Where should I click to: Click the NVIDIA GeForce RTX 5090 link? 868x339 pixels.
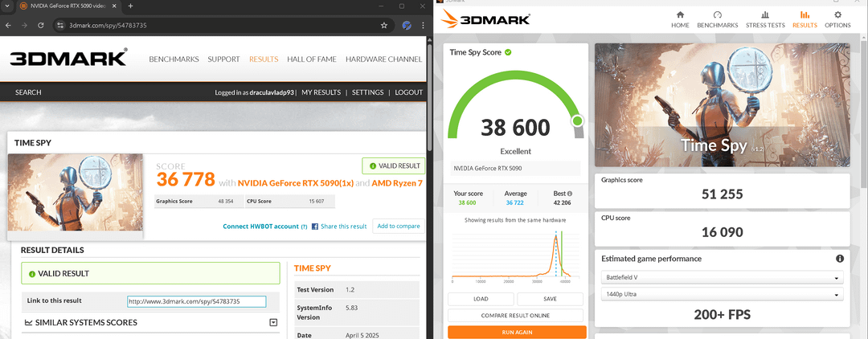point(296,182)
